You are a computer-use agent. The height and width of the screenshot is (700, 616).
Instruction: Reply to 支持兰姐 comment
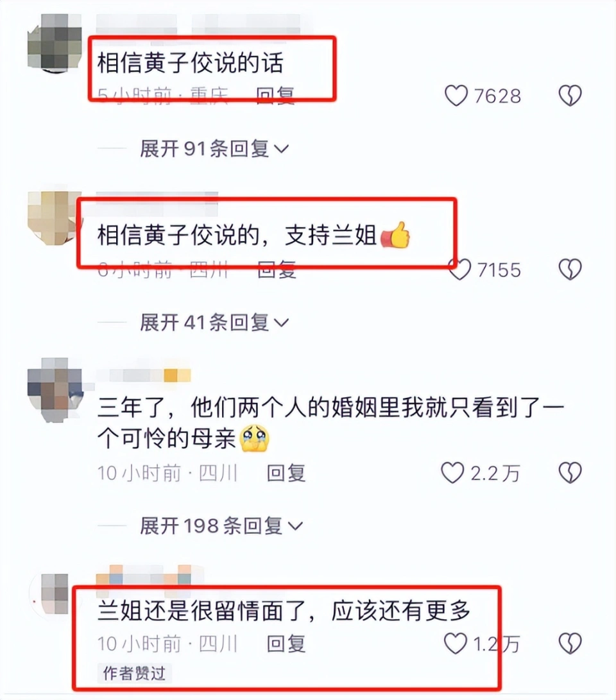click(277, 269)
